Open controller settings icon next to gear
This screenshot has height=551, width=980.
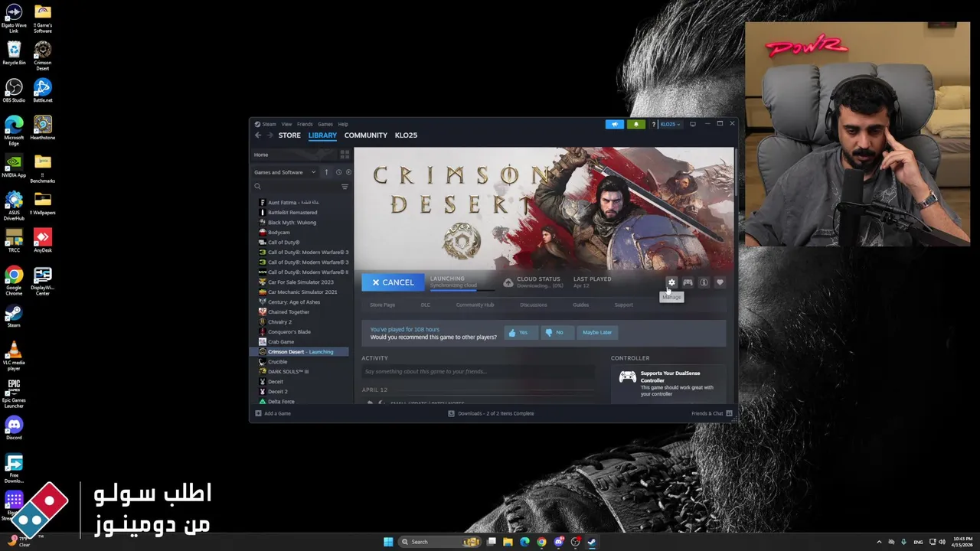[688, 282]
